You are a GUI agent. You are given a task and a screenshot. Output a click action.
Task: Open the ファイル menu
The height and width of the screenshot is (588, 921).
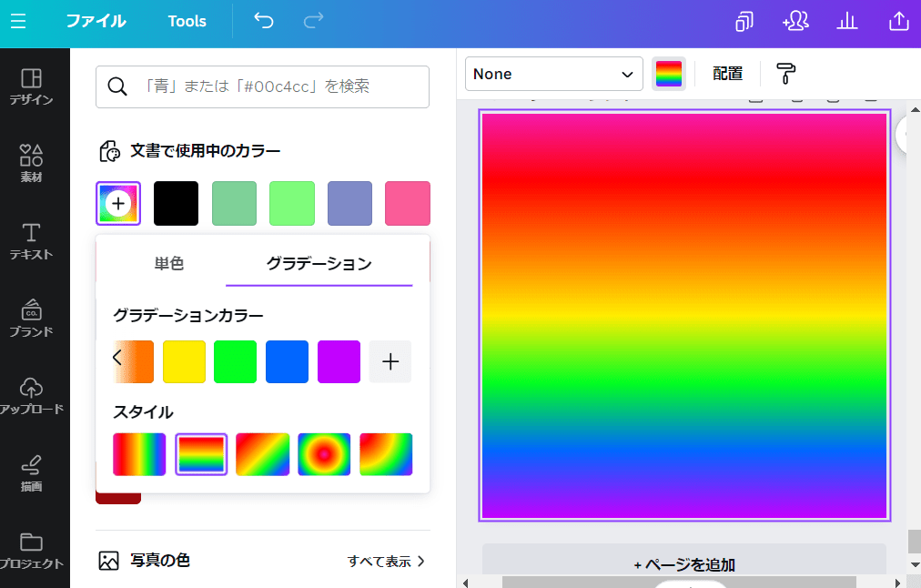pyautogui.click(x=96, y=21)
